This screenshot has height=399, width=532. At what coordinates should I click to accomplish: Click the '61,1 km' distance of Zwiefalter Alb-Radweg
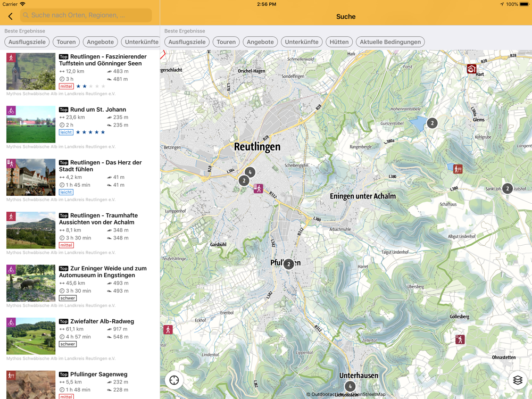click(x=74, y=329)
